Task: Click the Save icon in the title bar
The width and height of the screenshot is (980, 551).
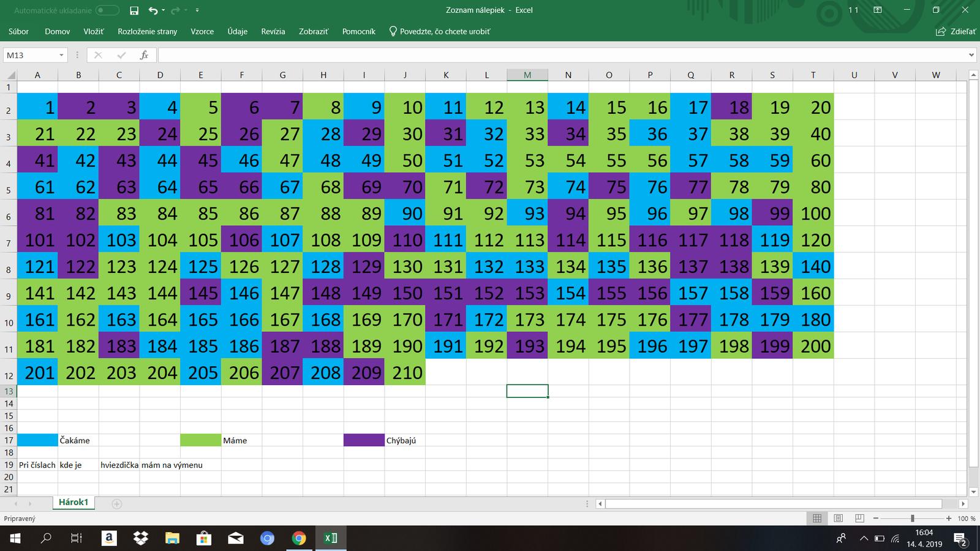Action: (134, 10)
